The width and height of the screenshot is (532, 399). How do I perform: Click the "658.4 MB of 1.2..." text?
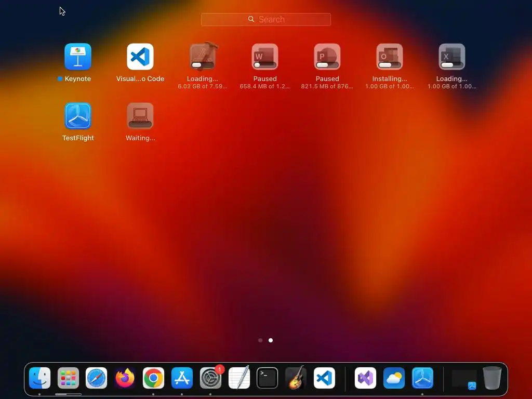tap(265, 87)
